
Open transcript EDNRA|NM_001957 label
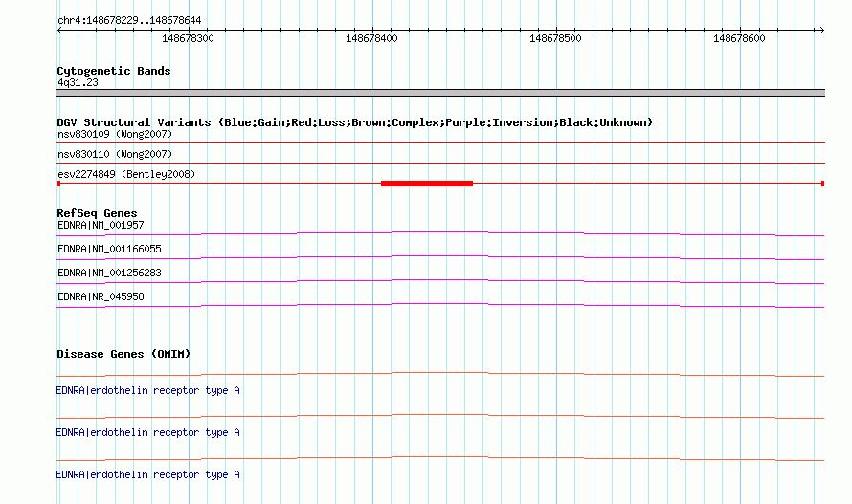pos(101,225)
